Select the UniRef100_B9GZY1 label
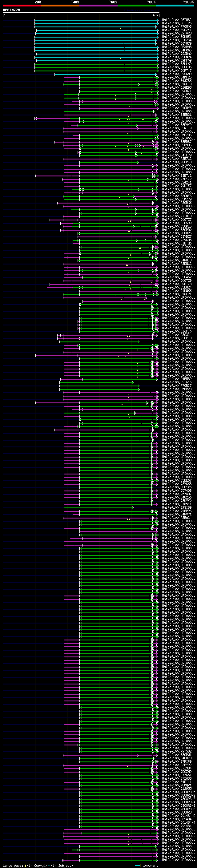Image resolution: width=197 pixels, height=868 pixels. coord(177,30)
